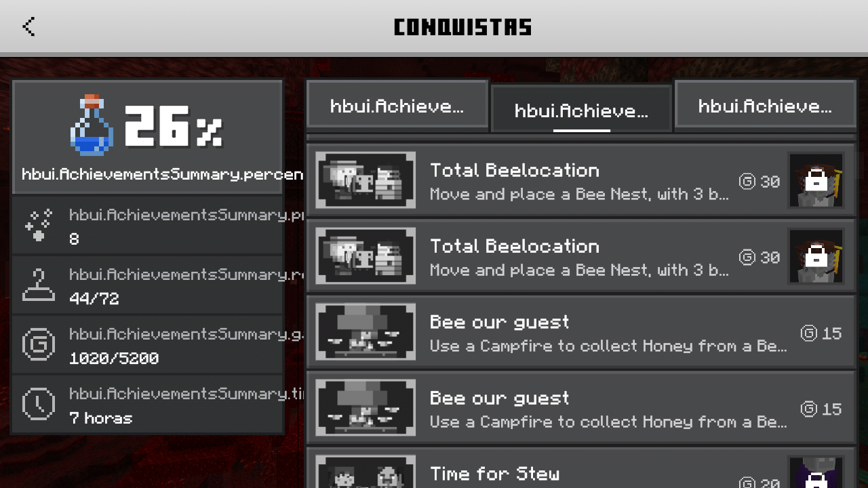Screen dimensions: 868x488
Task: Click the 26% completion summary panel
Action: pos(147,138)
